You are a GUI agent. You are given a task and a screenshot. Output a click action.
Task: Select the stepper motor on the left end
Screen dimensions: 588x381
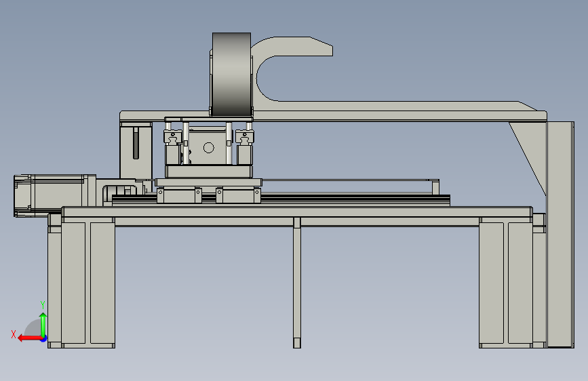(55, 195)
